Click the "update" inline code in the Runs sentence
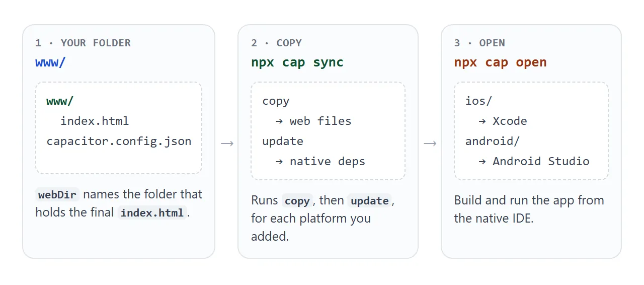The width and height of the screenshot is (644, 285). 370,200
